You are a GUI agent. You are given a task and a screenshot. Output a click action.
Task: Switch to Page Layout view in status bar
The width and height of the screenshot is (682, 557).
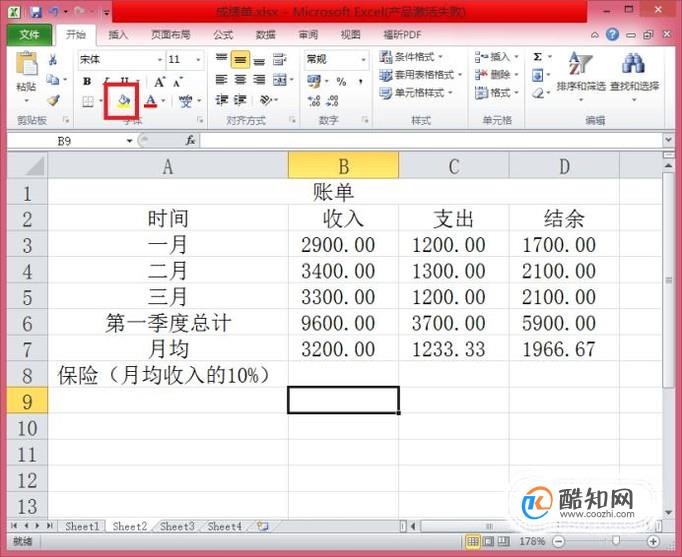[x=488, y=541]
